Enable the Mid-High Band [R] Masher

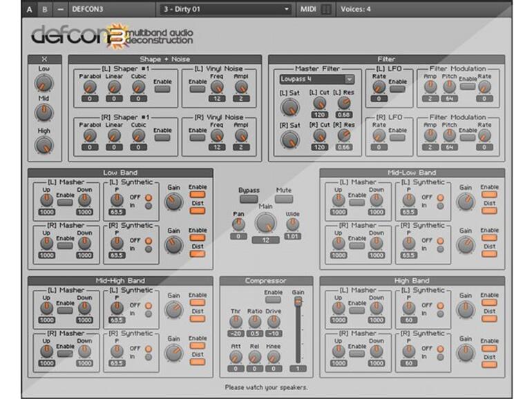(x=65, y=354)
